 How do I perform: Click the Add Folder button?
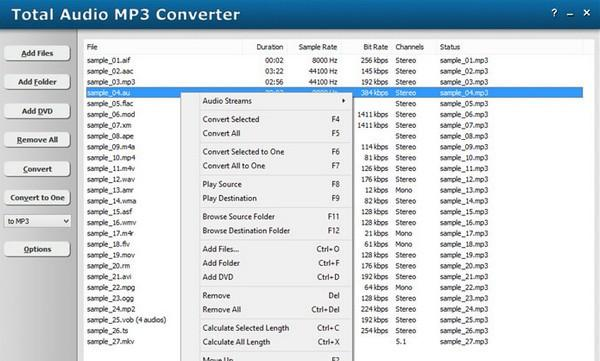click(x=37, y=82)
